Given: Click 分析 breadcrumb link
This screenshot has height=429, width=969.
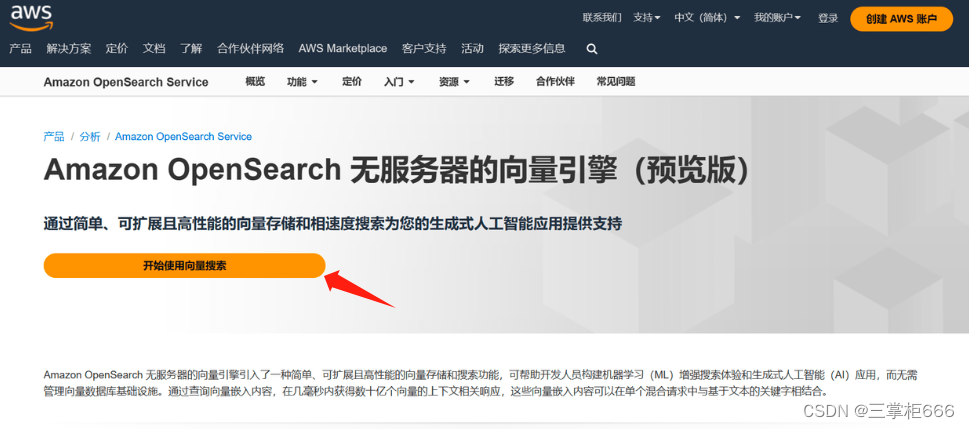Looking at the screenshot, I should [x=90, y=137].
